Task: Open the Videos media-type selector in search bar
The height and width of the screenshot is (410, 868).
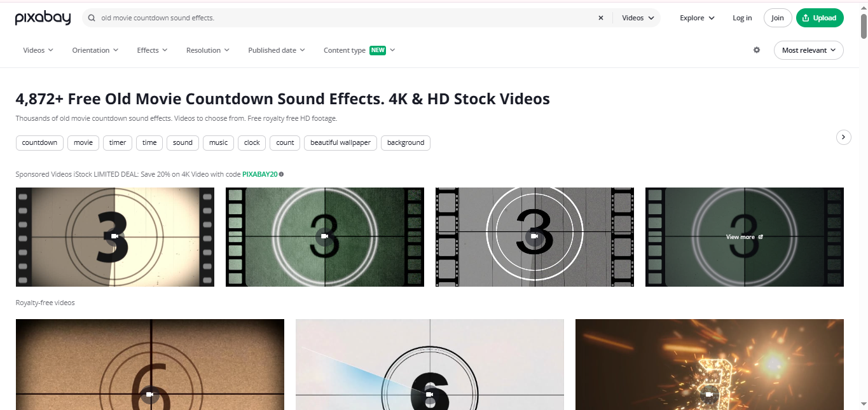Action: (x=638, y=18)
